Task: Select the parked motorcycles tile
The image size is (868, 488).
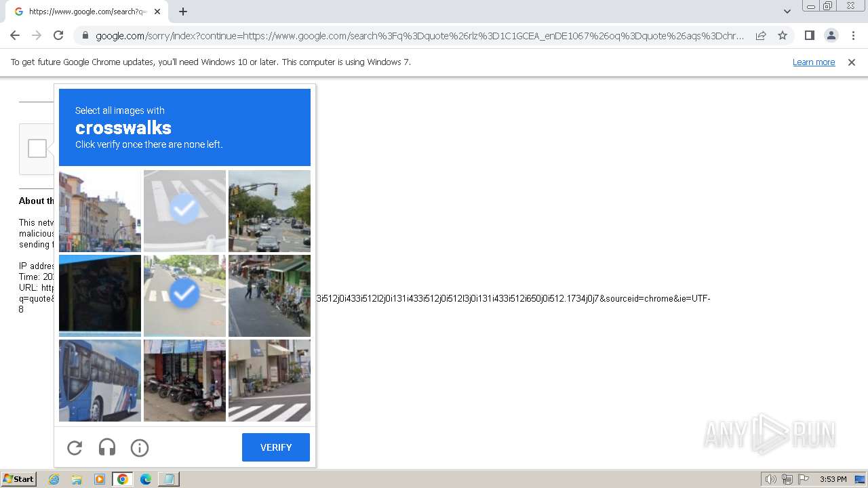Action: click(x=184, y=380)
